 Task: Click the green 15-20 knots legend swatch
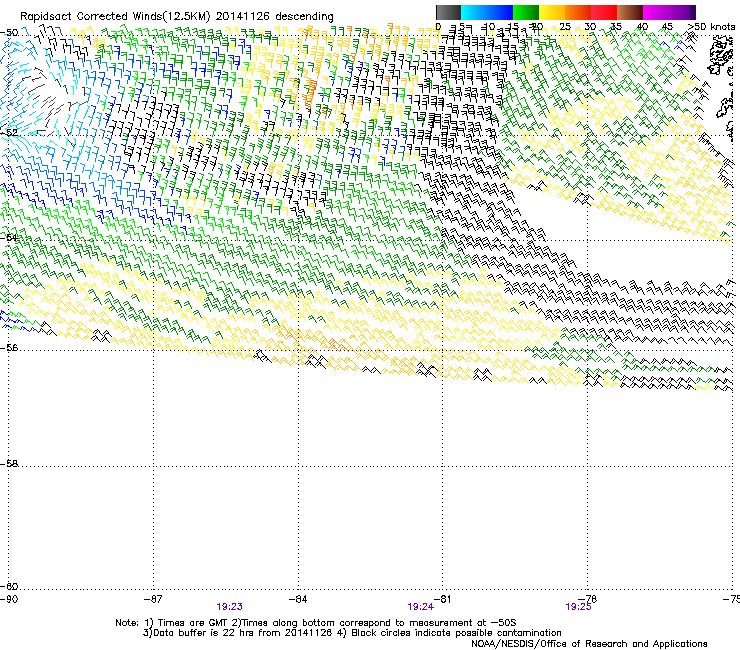526,12
